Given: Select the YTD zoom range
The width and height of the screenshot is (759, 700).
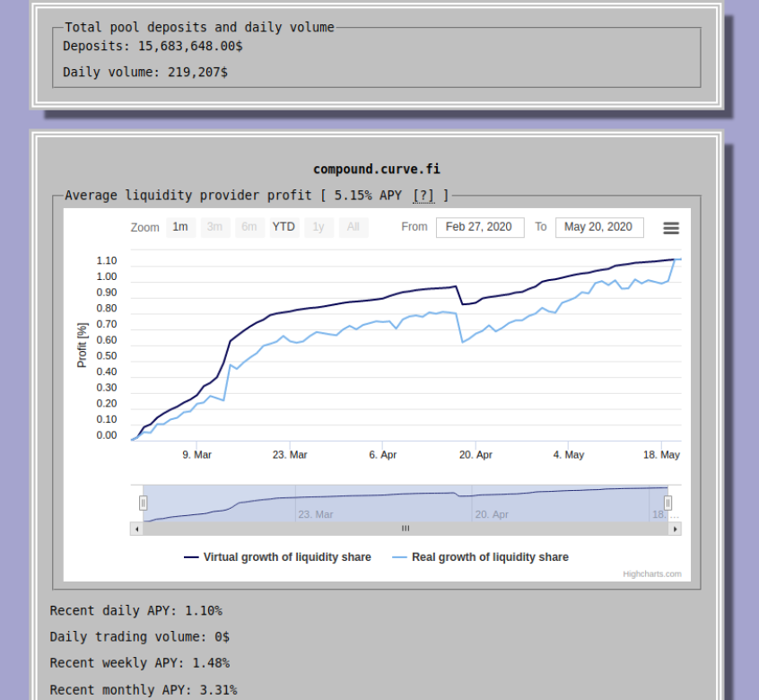Looking at the screenshot, I should click(284, 227).
